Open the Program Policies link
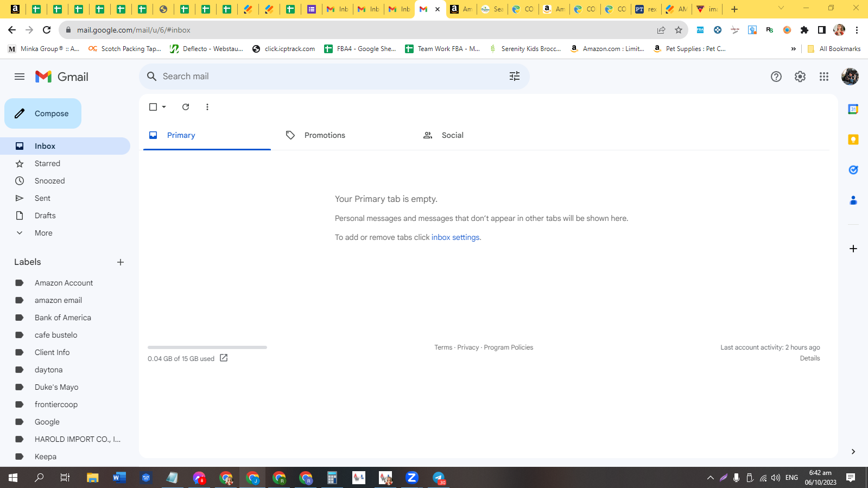The height and width of the screenshot is (488, 868). click(x=508, y=347)
